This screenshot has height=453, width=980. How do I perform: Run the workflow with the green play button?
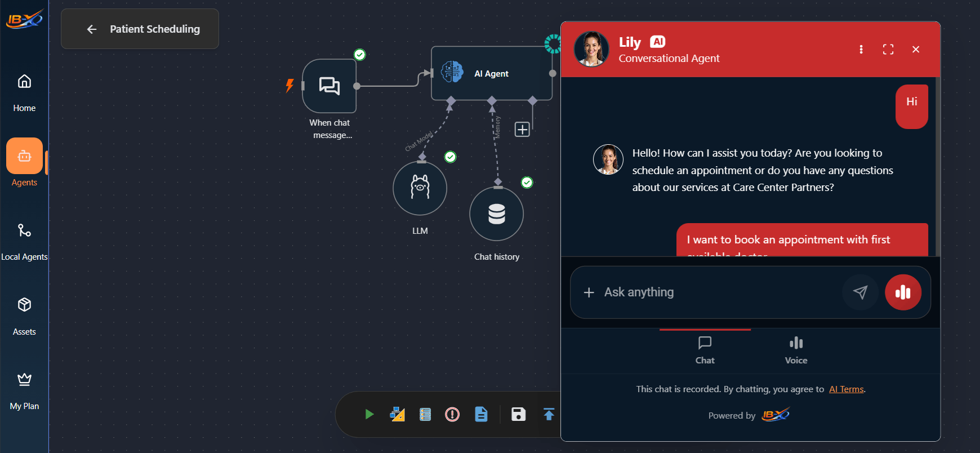[369, 415]
